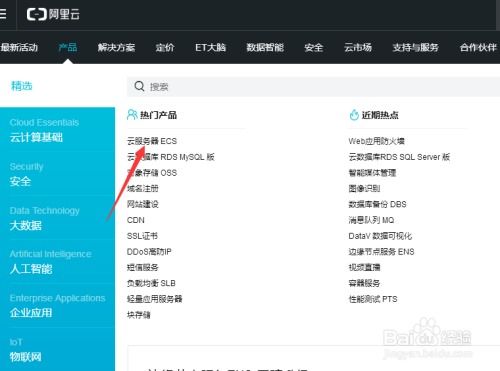The height and width of the screenshot is (371, 500).
Task: Open 云服务器 ECS product link
Action: (x=152, y=141)
